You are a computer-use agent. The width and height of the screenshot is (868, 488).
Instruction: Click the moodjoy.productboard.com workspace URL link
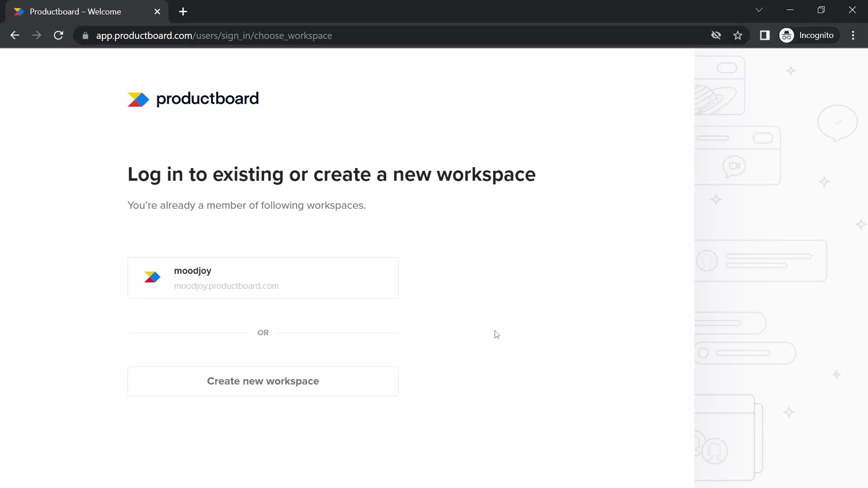click(226, 286)
